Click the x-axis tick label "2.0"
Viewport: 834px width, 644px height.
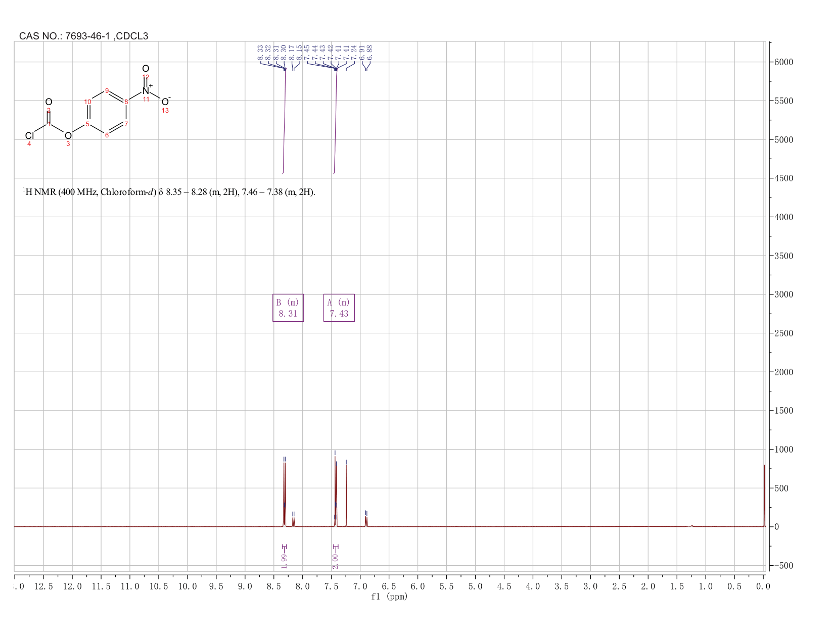[648, 586]
